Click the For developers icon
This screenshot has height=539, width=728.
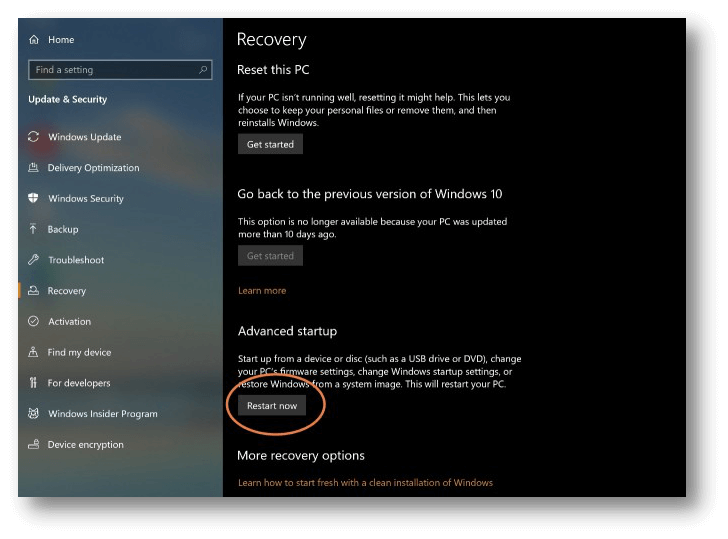(x=34, y=383)
